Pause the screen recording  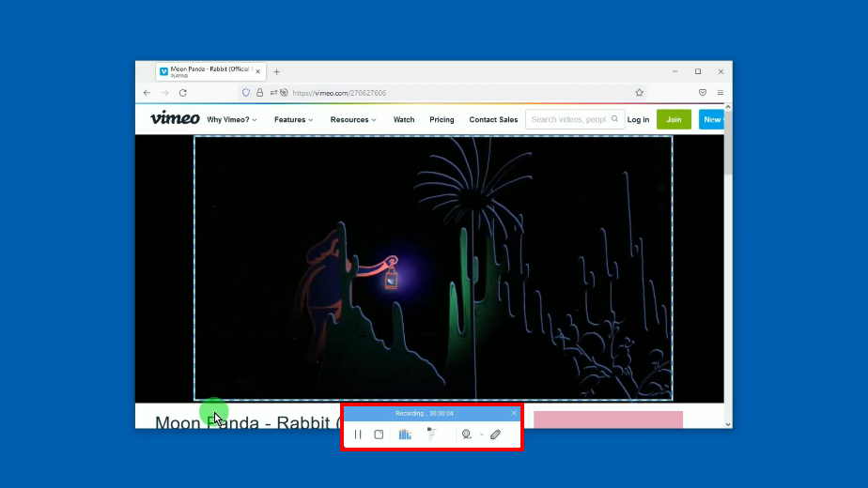point(358,435)
